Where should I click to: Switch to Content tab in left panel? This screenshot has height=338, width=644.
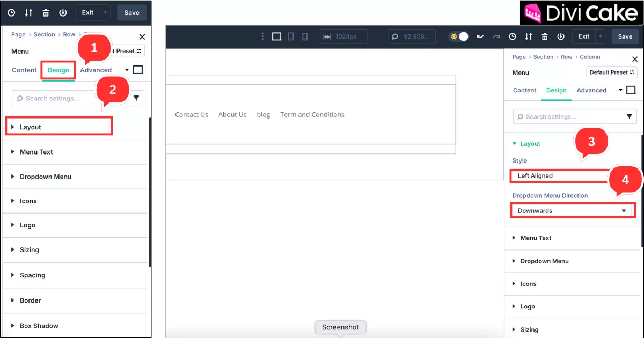point(24,70)
